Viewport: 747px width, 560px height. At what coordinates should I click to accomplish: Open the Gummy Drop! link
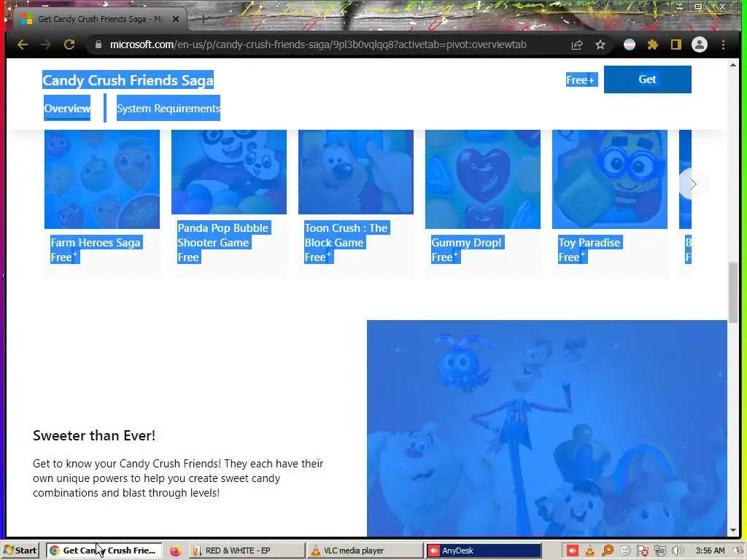[x=466, y=242]
